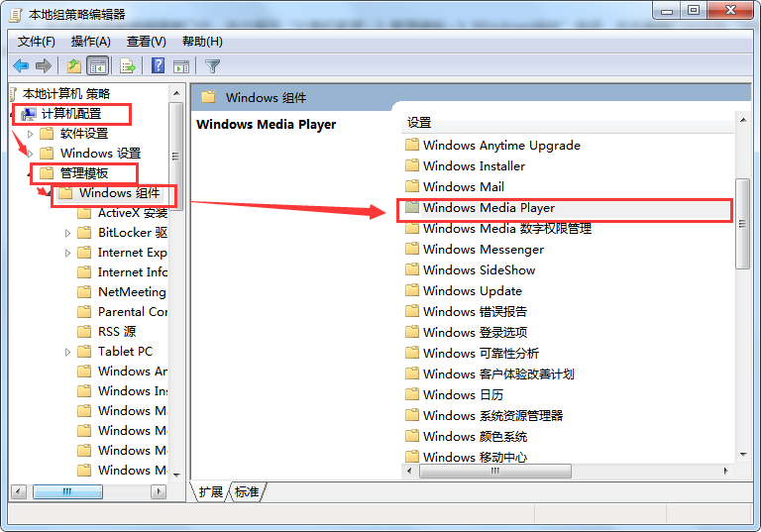Click the Back arrow in toolbar
Image resolution: width=761 pixels, height=532 pixels.
(21, 66)
